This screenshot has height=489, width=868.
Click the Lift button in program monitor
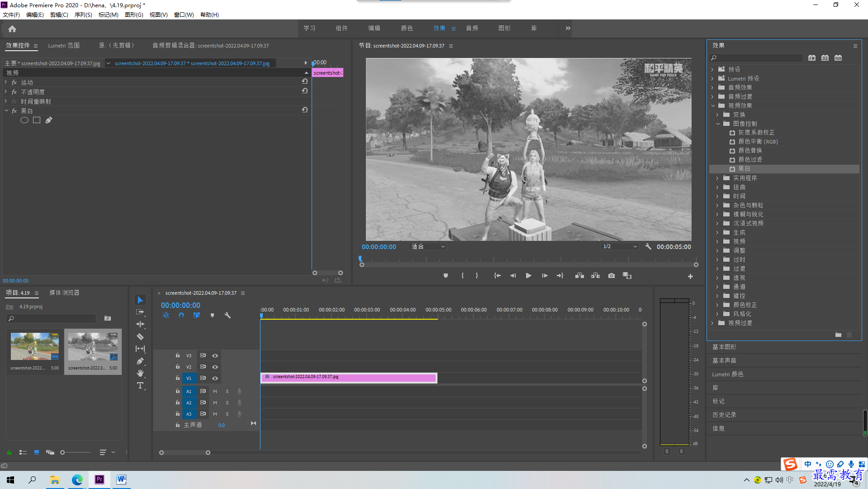pos(579,276)
